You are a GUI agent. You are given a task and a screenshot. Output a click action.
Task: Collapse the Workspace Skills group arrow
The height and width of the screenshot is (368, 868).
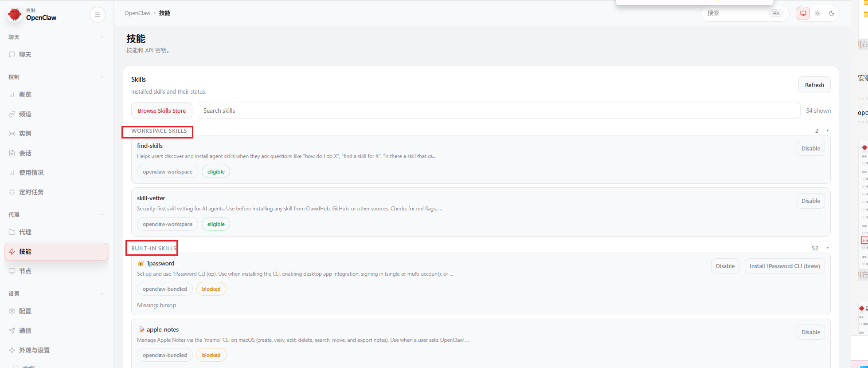(827, 131)
